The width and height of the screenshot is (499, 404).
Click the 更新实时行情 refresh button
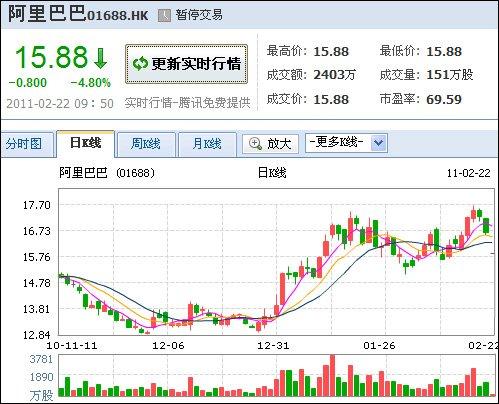186,64
